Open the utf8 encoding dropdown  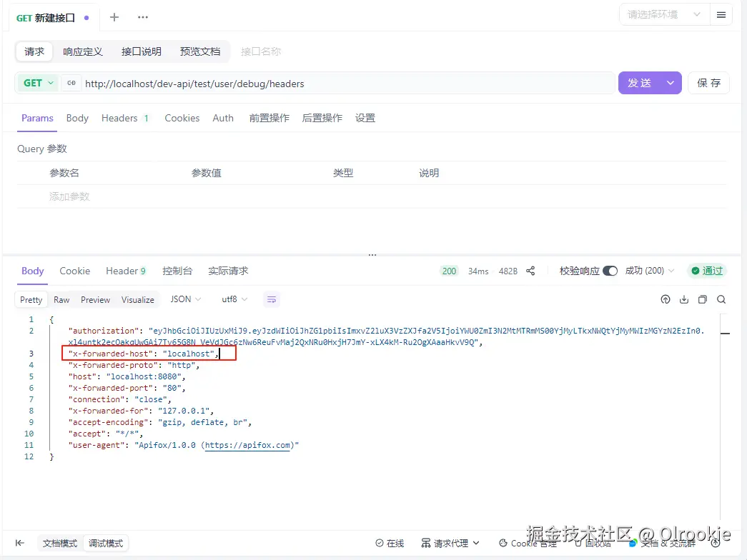pos(234,299)
